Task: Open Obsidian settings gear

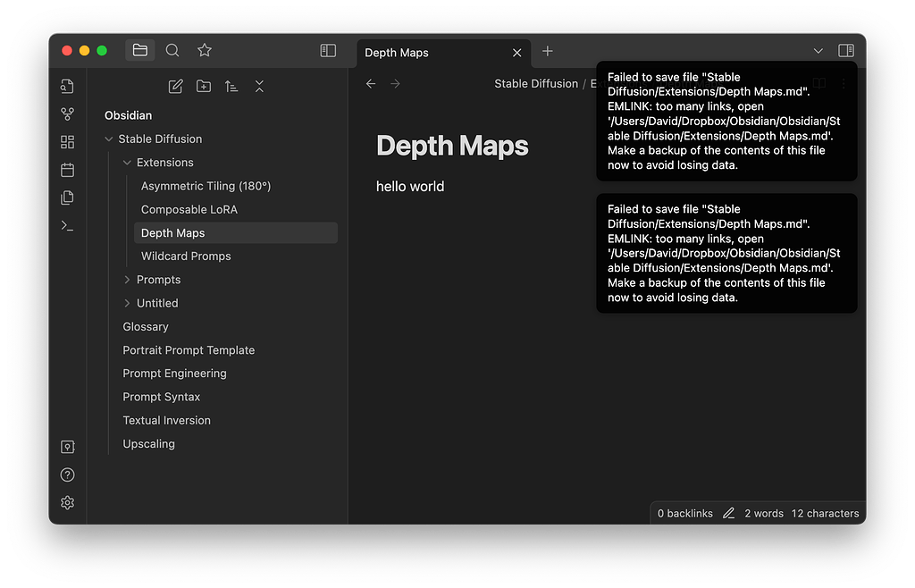Action: point(67,503)
